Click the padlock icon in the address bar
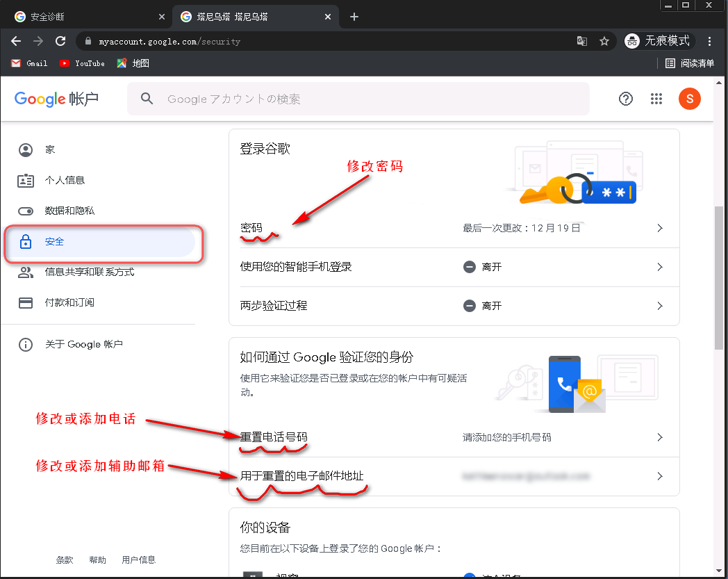 tap(88, 42)
